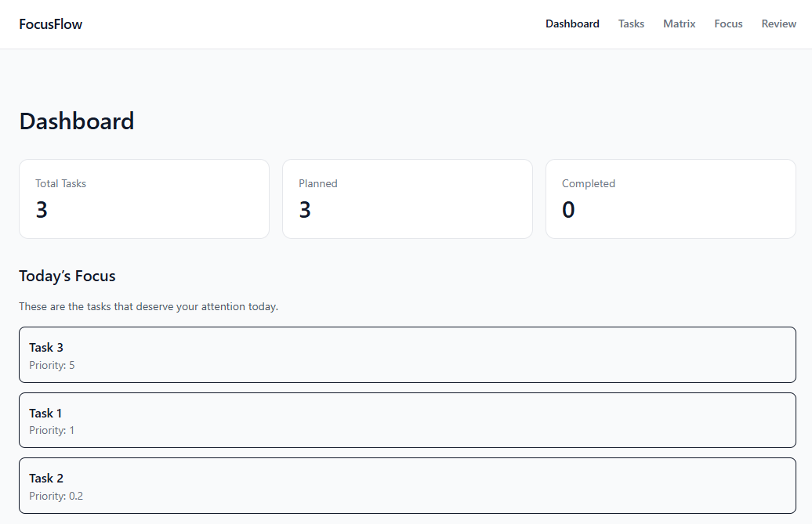
Task: Select the Task 3 title
Action: 46,348
